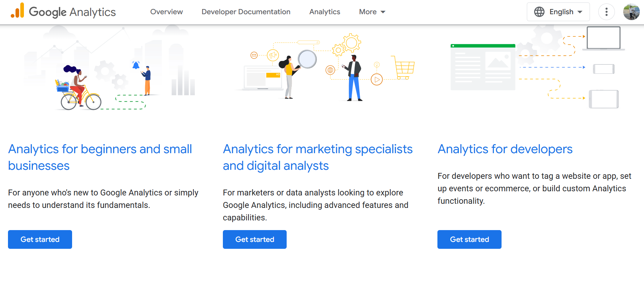The width and height of the screenshot is (644, 289).
Task: Click the magnifying glass illustration
Action: pos(306,59)
